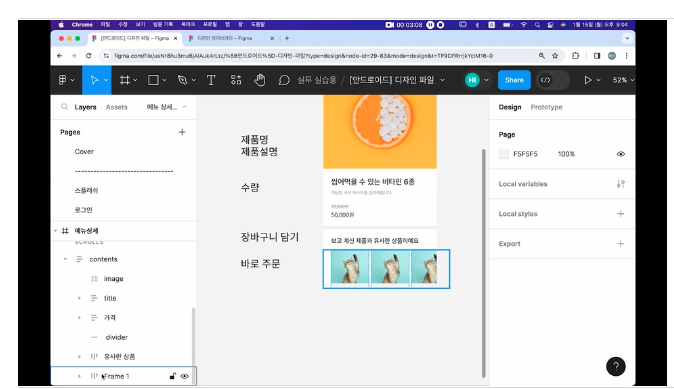Add a local style
This screenshot has width=674, height=389.
(x=621, y=214)
